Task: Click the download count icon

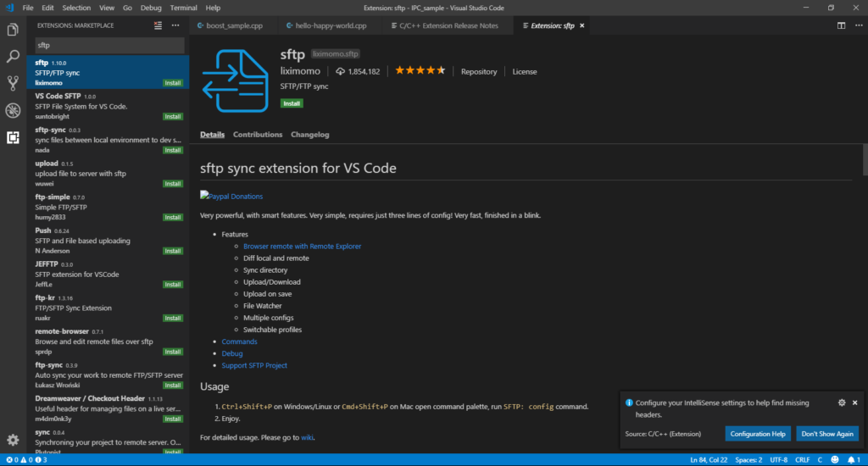Action: (x=341, y=71)
